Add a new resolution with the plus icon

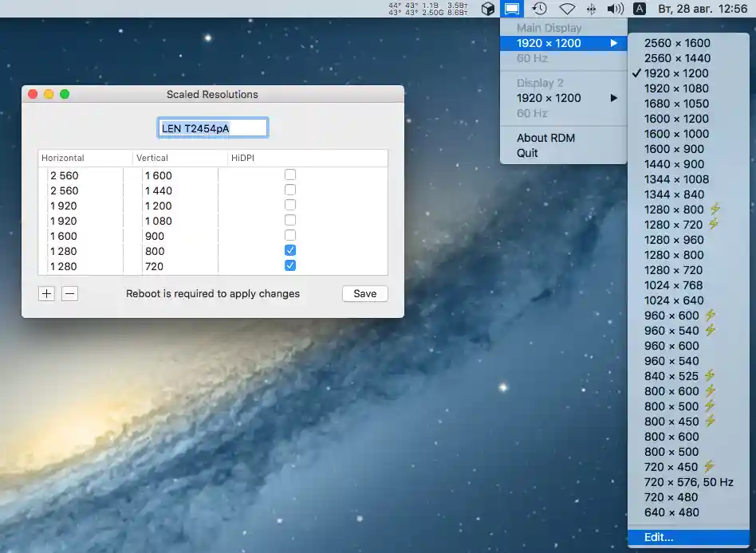click(46, 293)
